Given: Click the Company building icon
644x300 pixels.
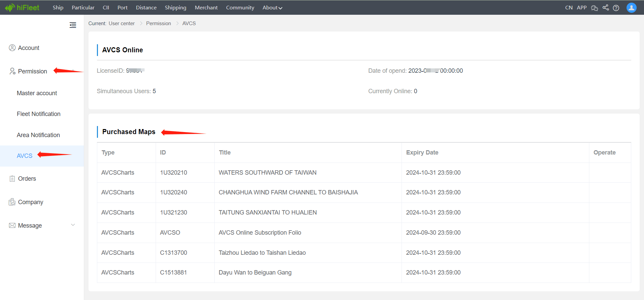Looking at the screenshot, I should click(12, 202).
